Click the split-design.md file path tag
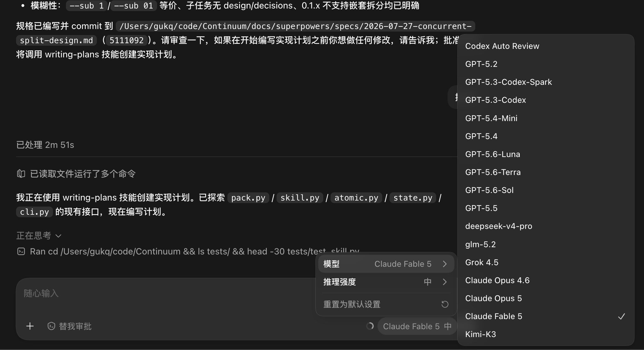The width and height of the screenshot is (644, 350). [x=56, y=40]
